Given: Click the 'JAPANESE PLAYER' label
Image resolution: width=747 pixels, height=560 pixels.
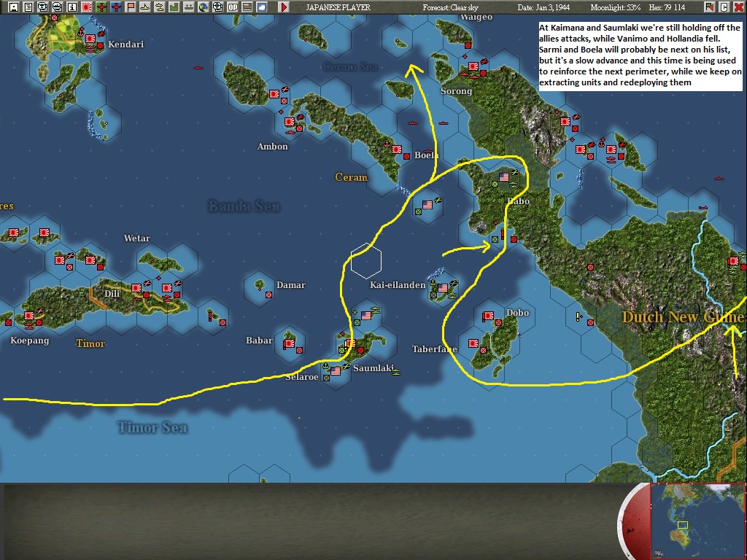Looking at the screenshot, I should pyautogui.click(x=338, y=7).
